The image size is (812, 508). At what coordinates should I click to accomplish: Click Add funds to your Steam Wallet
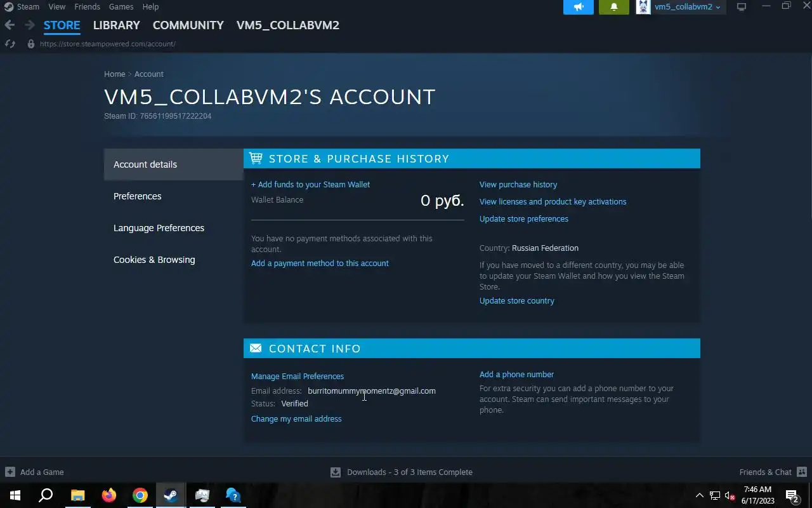pos(310,185)
